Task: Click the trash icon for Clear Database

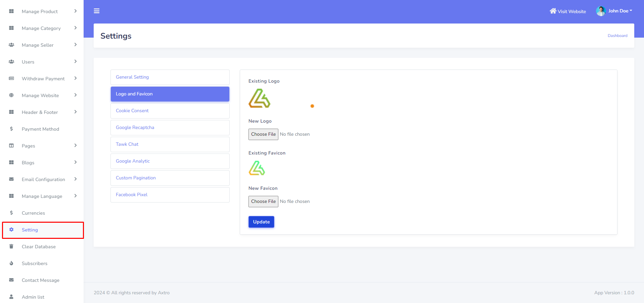Action: pyautogui.click(x=11, y=247)
